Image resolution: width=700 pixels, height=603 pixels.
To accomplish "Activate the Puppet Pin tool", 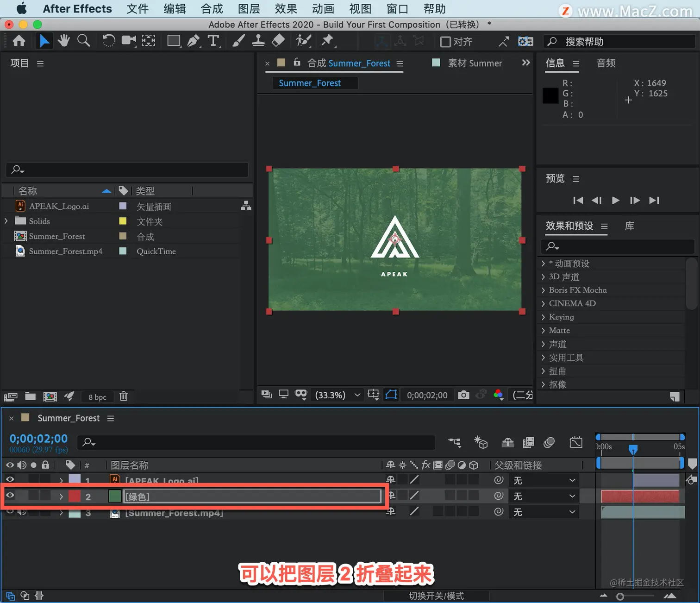I will click(x=328, y=41).
